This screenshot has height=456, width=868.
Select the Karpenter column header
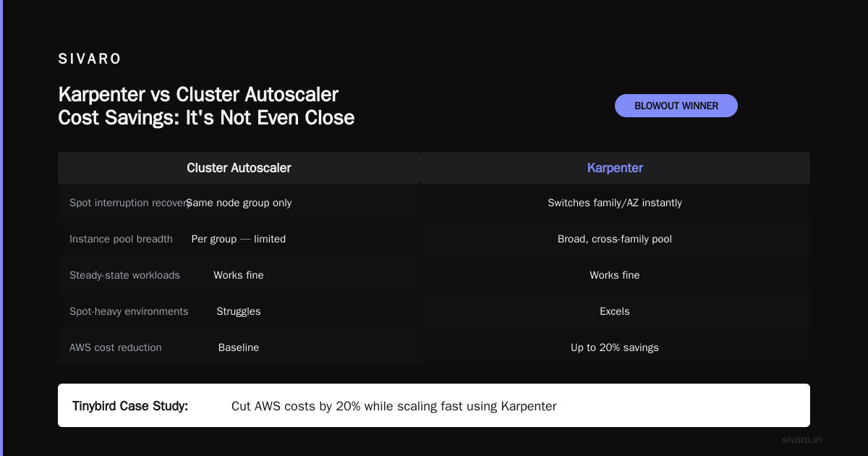615,168
